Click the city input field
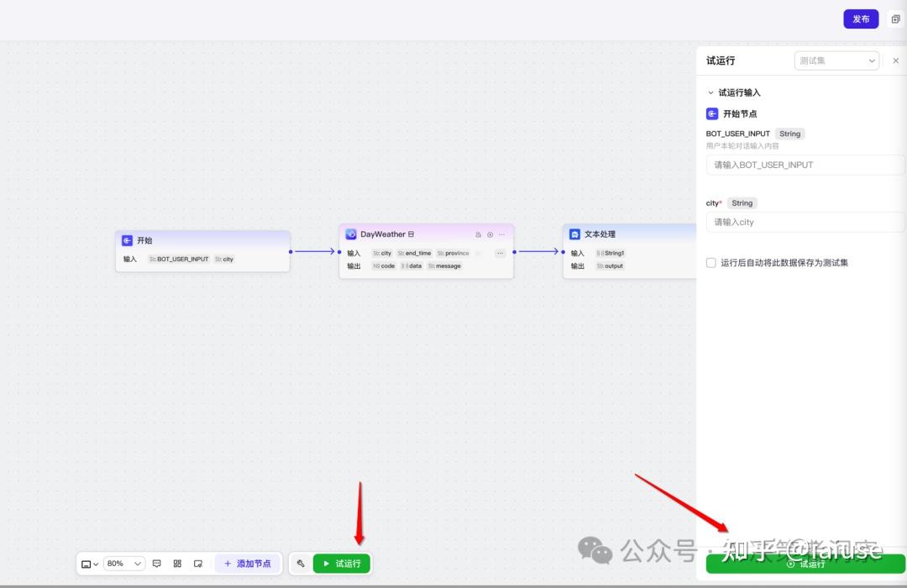907x588 pixels. coord(805,223)
